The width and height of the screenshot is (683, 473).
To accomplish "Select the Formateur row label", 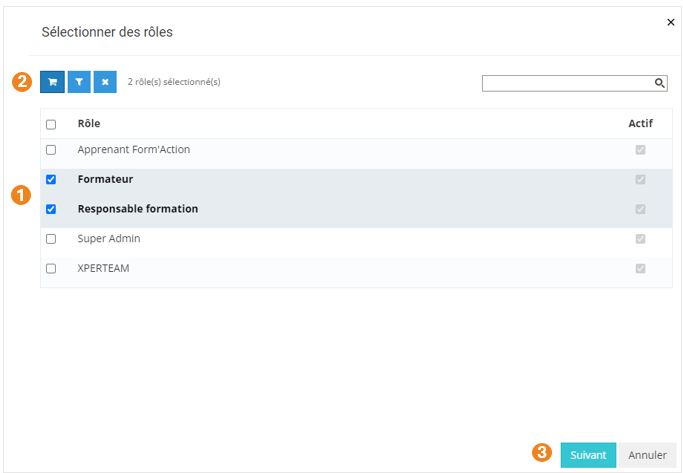I will click(105, 179).
